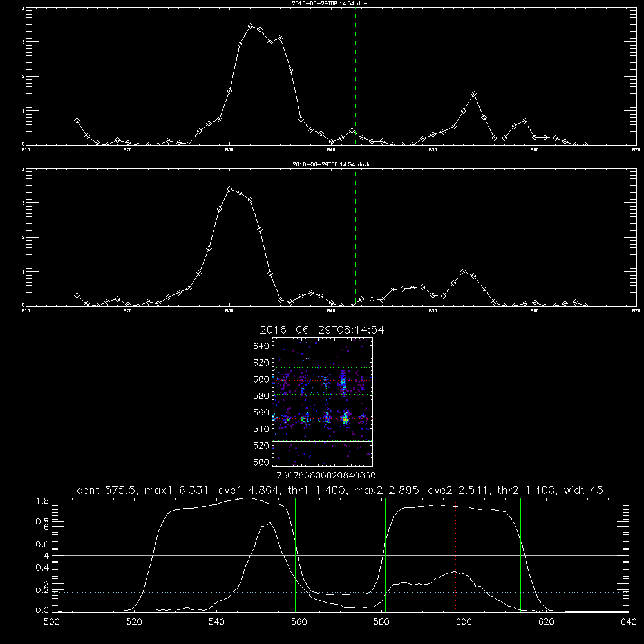This screenshot has width=644, height=644.
Task: Select the 'ave2 2.541' value
Action: pyautogui.click(x=459, y=490)
